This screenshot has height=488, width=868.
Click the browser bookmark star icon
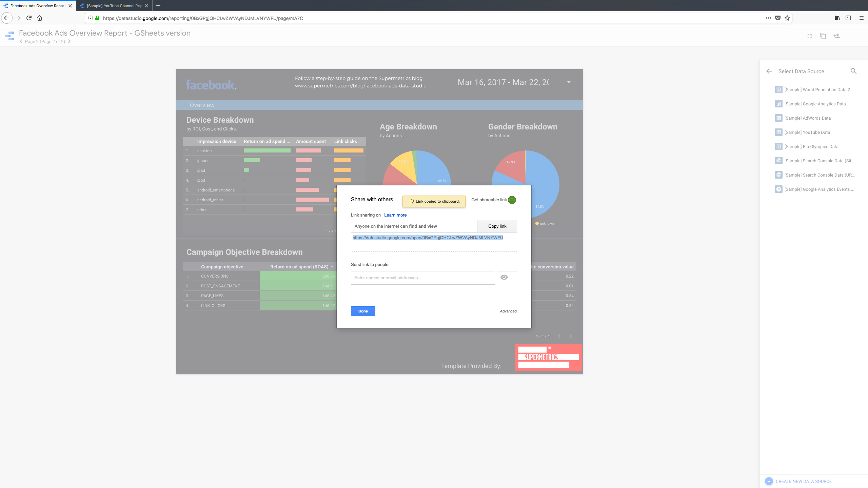[x=787, y=18]
